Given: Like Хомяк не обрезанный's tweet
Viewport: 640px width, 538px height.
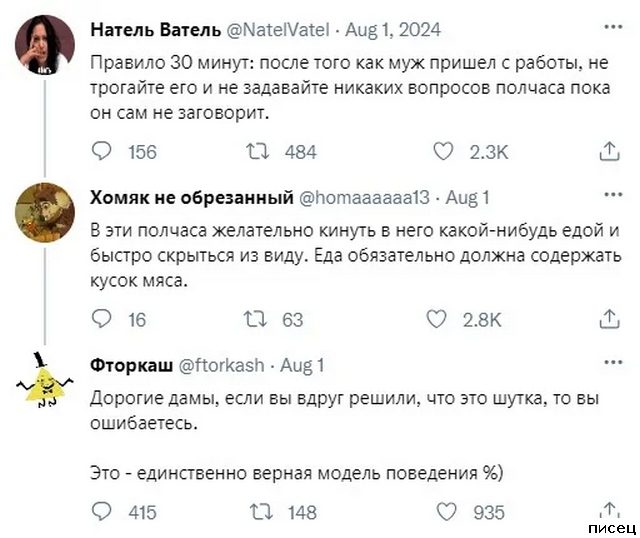Looking at the screenshot, I should click(x=438, y=320).
